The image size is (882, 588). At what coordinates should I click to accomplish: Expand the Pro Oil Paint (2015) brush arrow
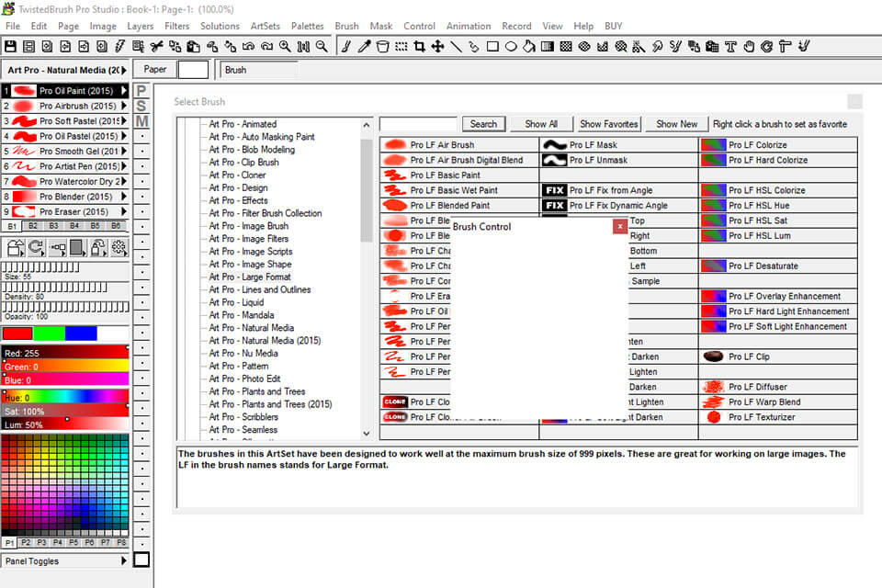124,91
